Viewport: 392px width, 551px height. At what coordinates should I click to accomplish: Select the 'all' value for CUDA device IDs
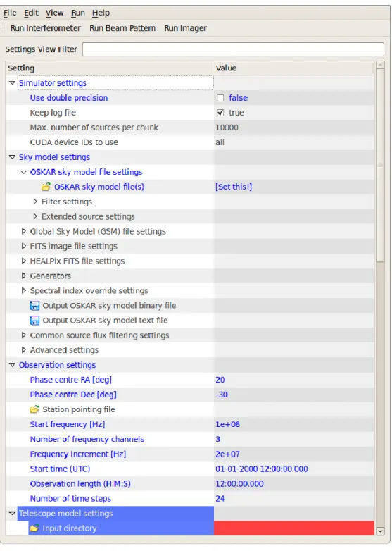(x=220, y=142)
